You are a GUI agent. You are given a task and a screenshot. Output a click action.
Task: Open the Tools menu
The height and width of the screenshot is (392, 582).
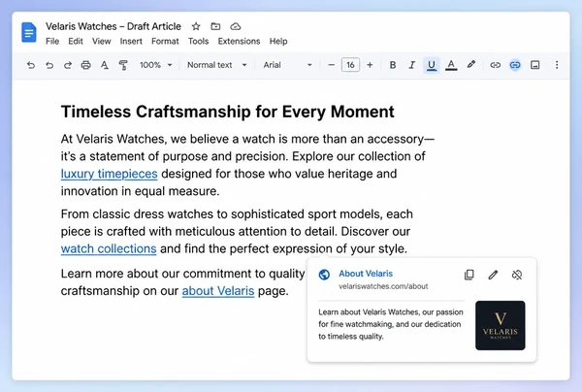point(198,41)
